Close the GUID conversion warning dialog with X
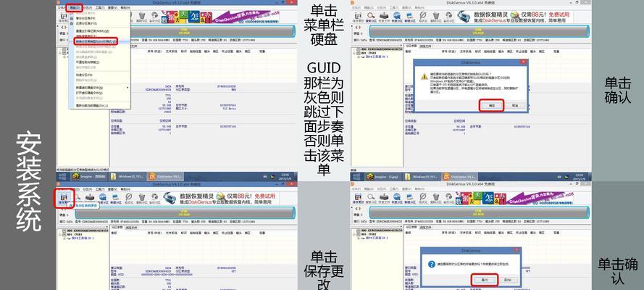 (x=523, y=62)
